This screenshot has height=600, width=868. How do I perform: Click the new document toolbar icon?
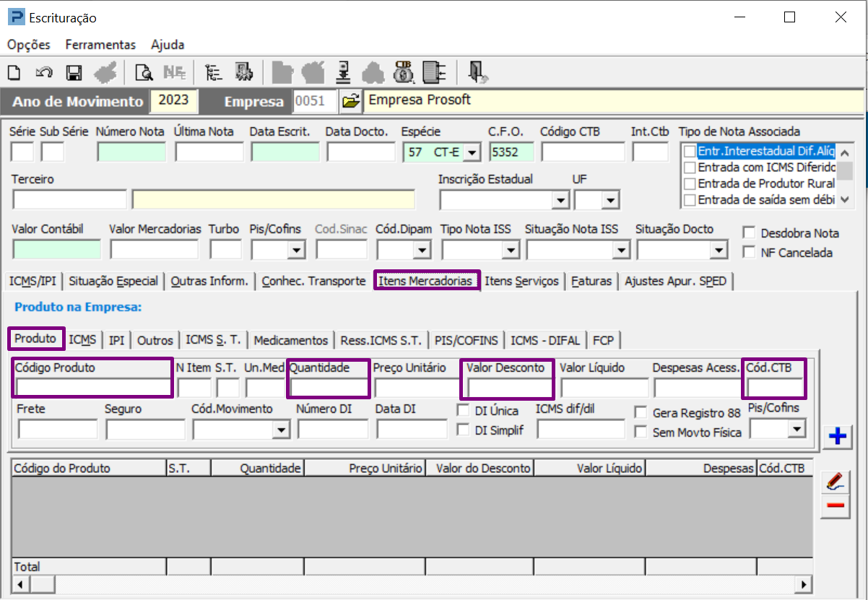coord(14,72)
